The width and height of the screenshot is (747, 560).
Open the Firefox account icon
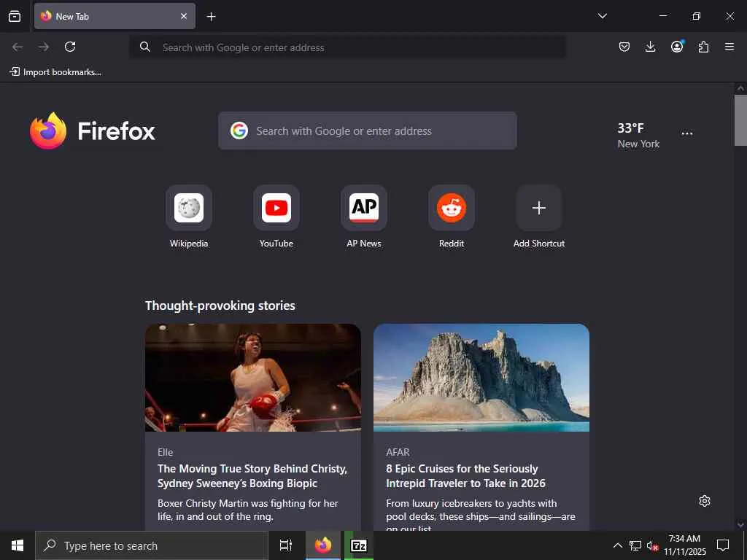point(677,47)
